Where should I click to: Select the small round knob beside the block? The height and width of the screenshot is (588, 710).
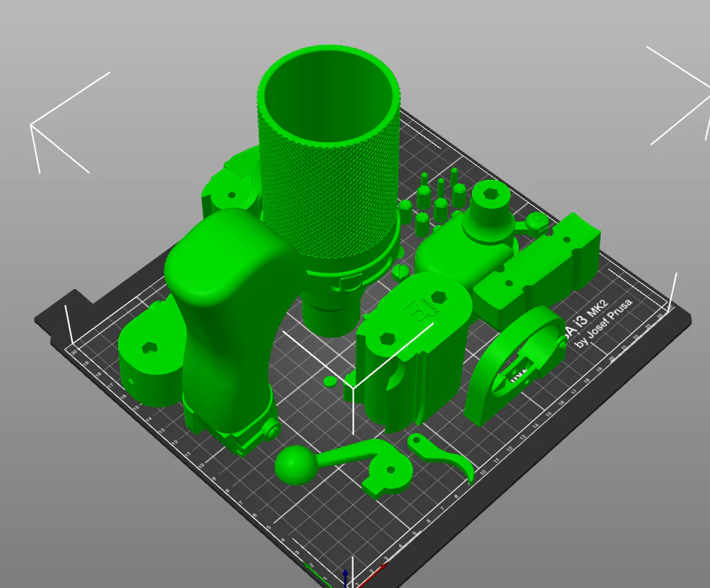point(537,221)
